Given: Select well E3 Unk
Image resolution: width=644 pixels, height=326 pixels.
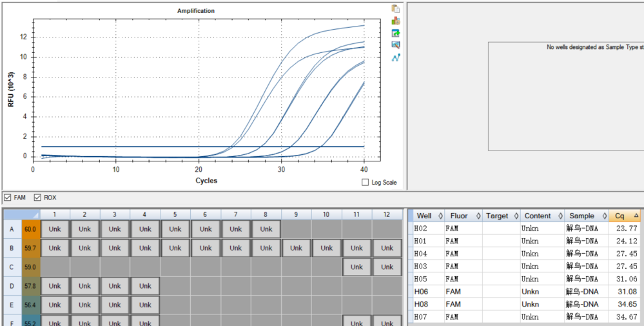Looking at the screenshot, I should tap(115, 305).
